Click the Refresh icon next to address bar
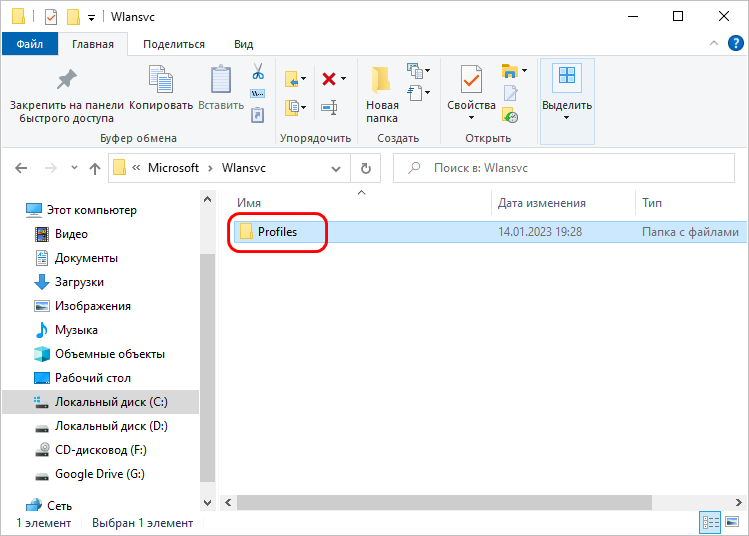The image size is (749, 536). (365, 168)
